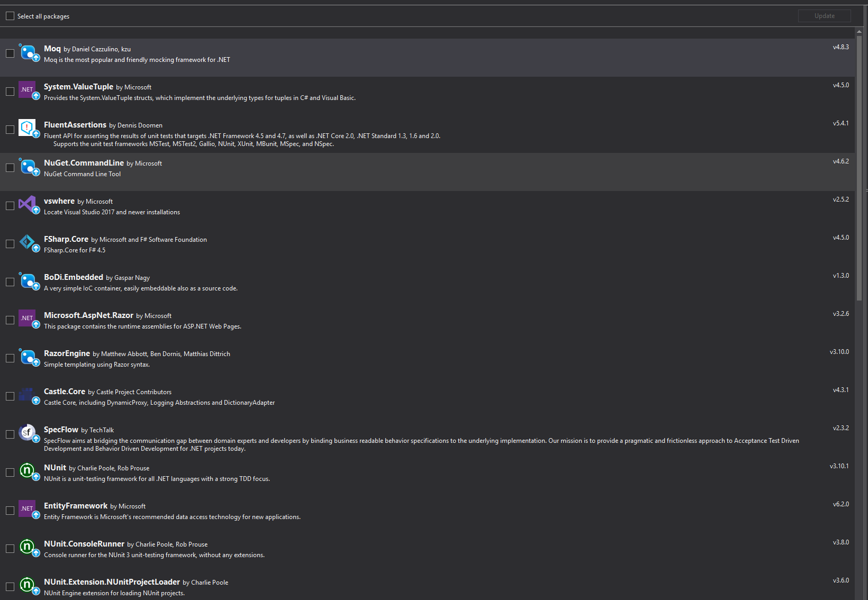
Task: Check the RazorEngine package checkbox
Action: coord(10,358)
